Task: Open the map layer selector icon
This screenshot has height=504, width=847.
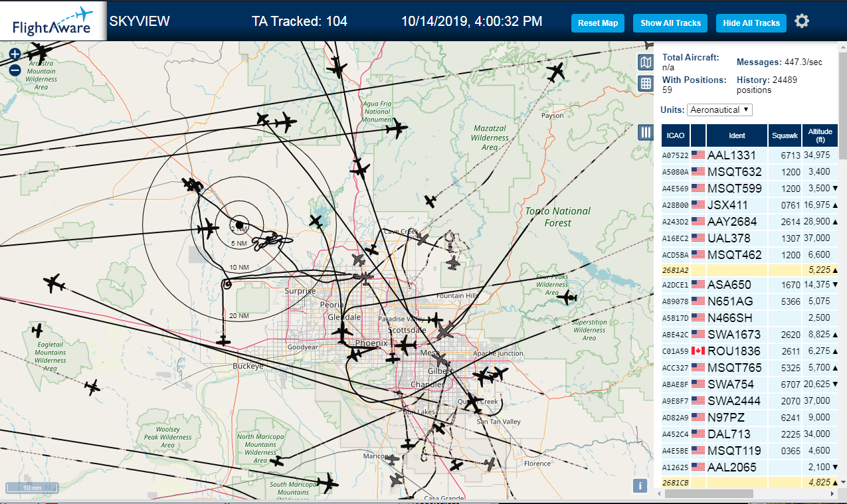Action: (x=646, y=62)
